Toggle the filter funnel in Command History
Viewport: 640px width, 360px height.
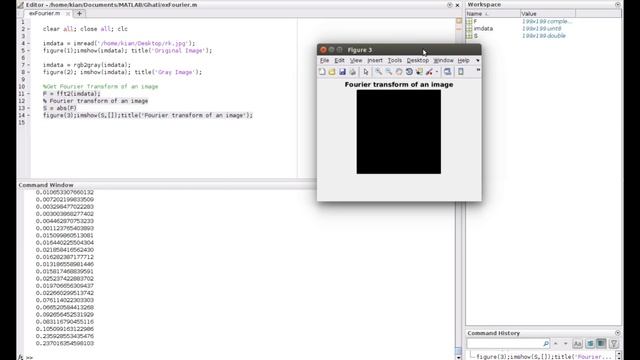tap(614, 344)
